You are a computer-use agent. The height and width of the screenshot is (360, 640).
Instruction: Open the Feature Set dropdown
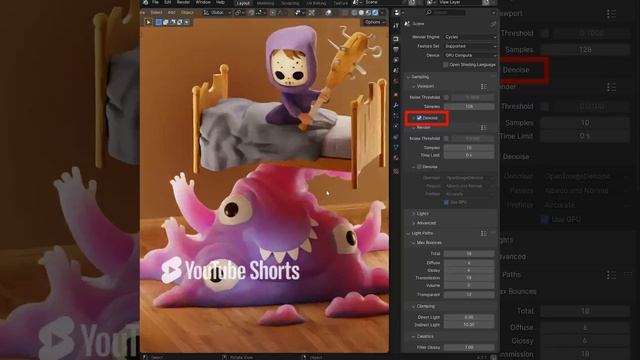(470, 47)
